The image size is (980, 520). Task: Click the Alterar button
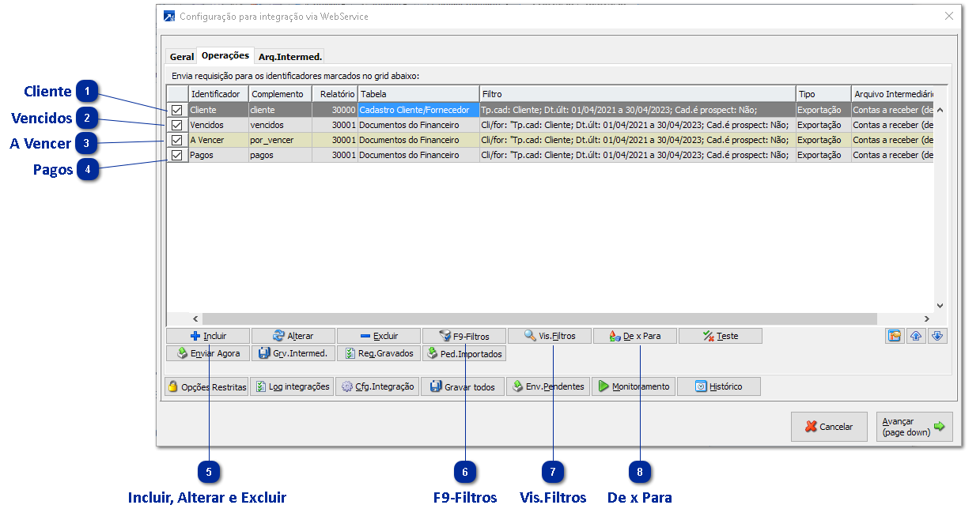(293, 336)
